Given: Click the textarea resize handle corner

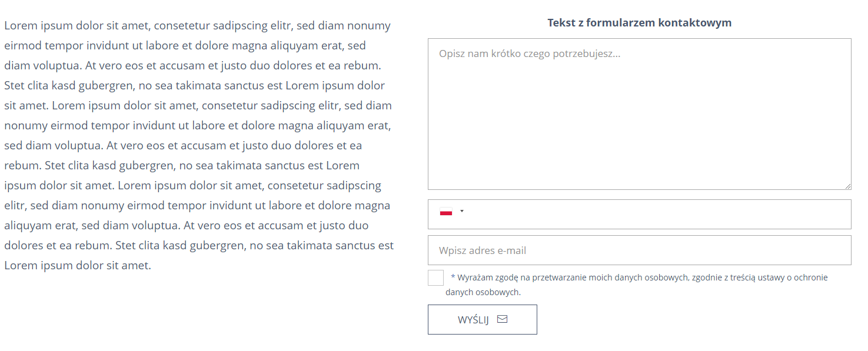Looking at the screenshot, I should (848, 186).
